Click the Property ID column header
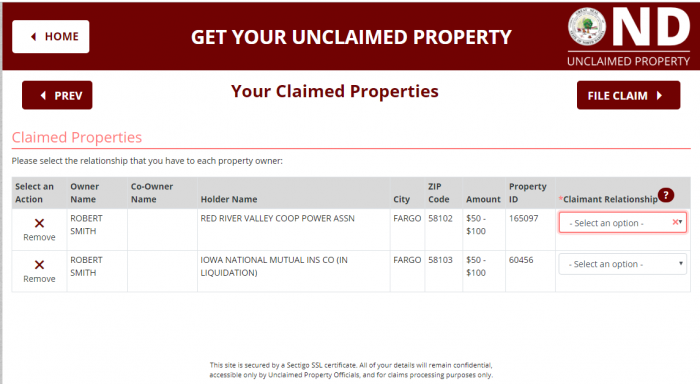The width and height of the screenshot is (700, 384). [x=528, y=193]
